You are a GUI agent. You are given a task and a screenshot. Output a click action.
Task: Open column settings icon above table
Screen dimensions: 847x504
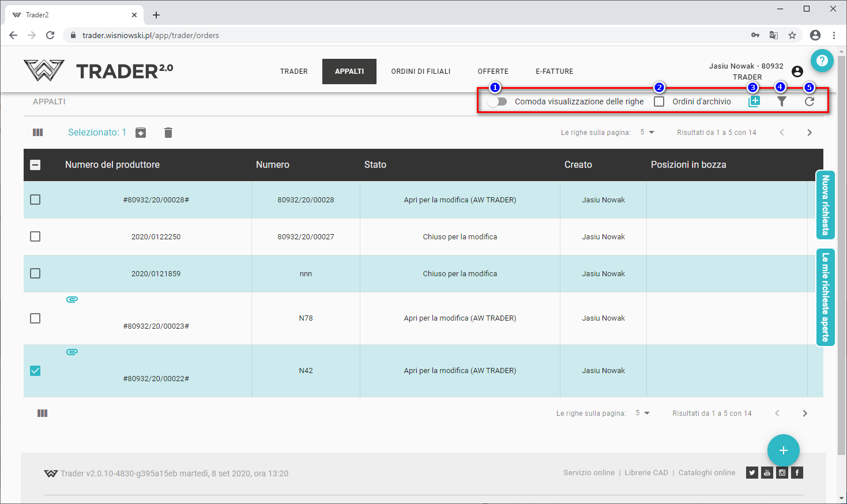[38, 133]
